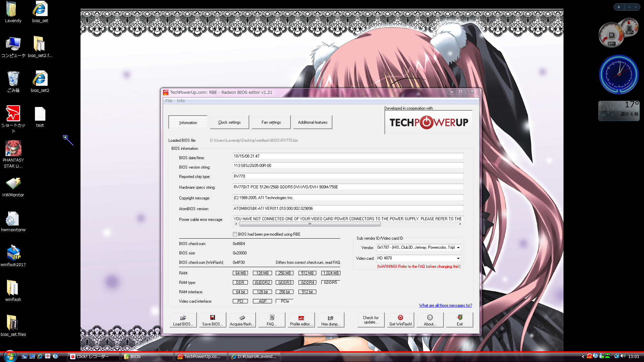
Task: Click Check for update button
Action: click(x=371, y=320)
